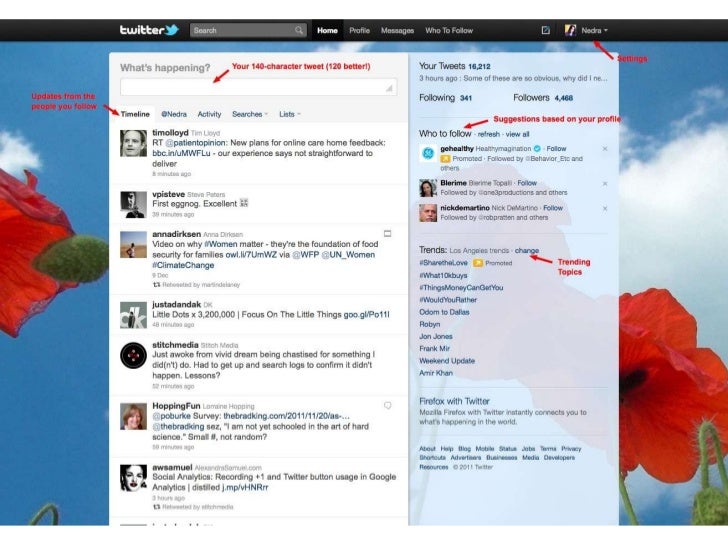Screen dimensions: 728x546
Task: Click the media icon on annadirksen's tweet
Action: [387, 234]
